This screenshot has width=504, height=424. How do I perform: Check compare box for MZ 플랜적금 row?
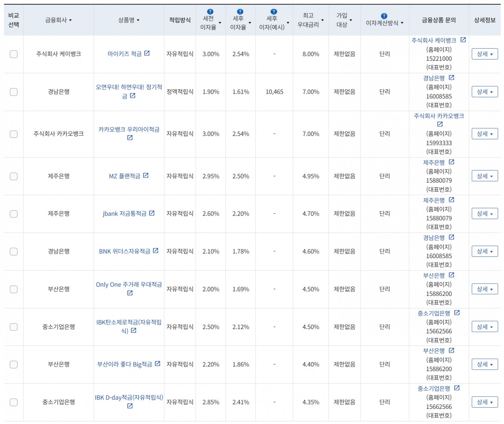[x=14, y=176]
